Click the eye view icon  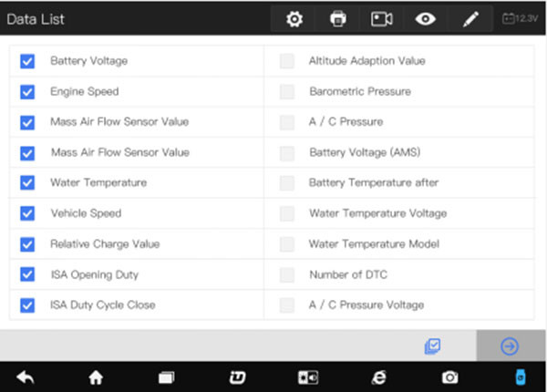tap(425, 19)
